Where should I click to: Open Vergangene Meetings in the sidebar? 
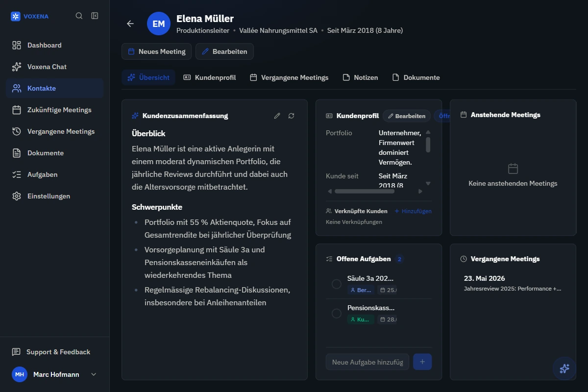click(55, 131)
